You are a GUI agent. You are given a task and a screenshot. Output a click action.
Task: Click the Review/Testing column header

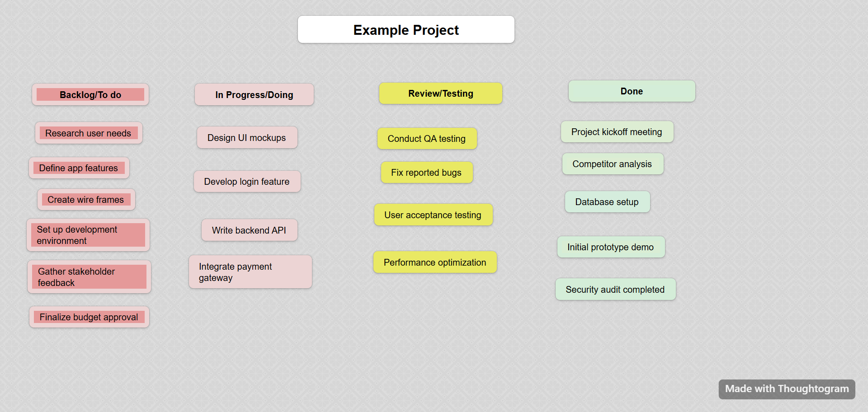(440, 94)
